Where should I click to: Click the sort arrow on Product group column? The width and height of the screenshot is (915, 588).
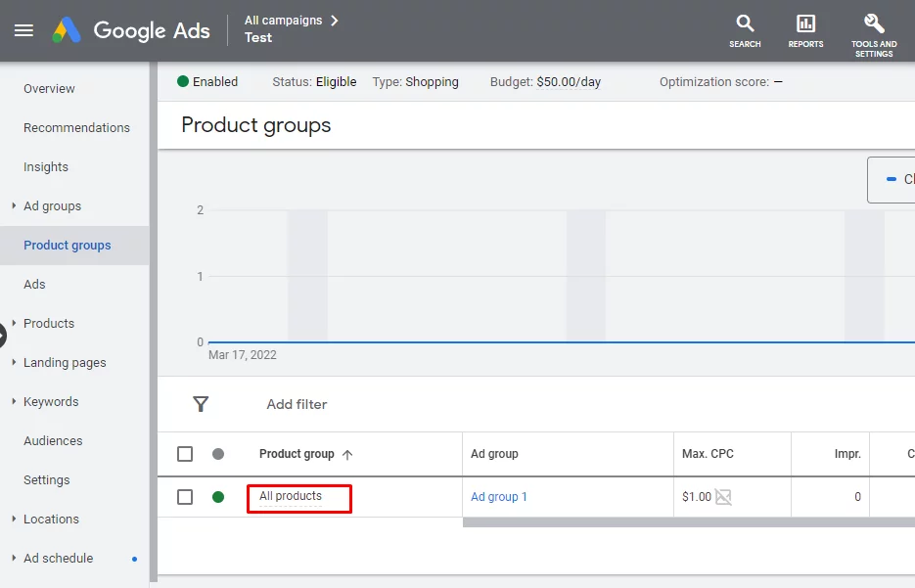347,454
